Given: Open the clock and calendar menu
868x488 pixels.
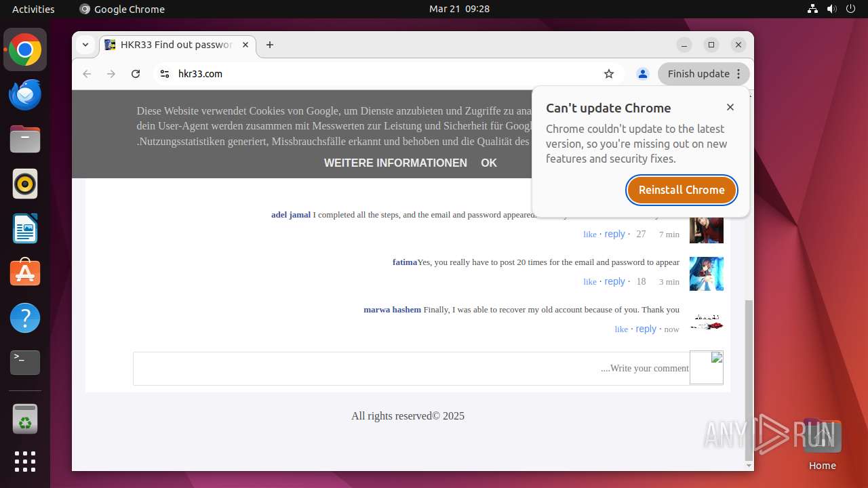Looking at the screenshot, I should point(459,9).
